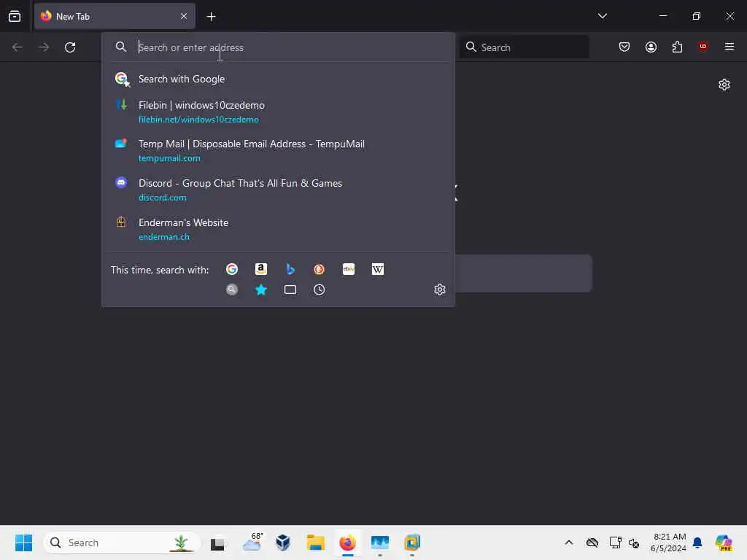Open search settings gear in dropdown

[x=440, y=289]
